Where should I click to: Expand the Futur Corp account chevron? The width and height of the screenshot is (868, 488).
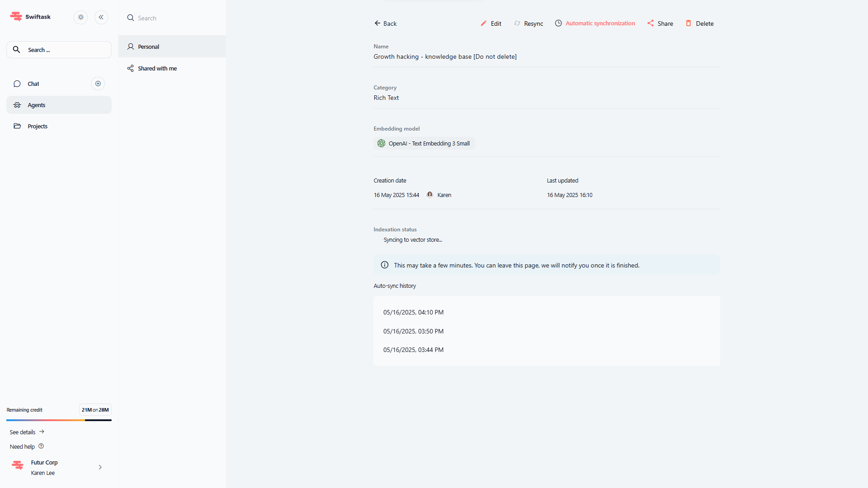(x=100, y=467)
